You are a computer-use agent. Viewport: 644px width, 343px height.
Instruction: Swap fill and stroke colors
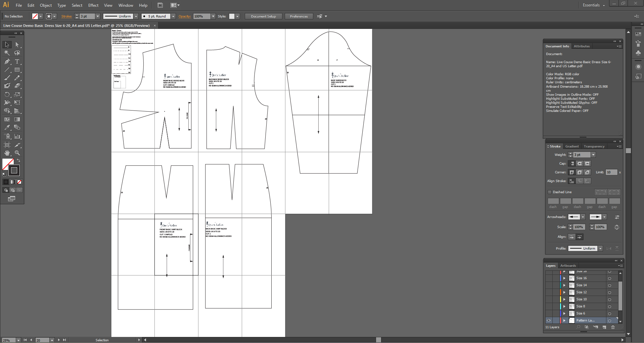click(19, 161)
